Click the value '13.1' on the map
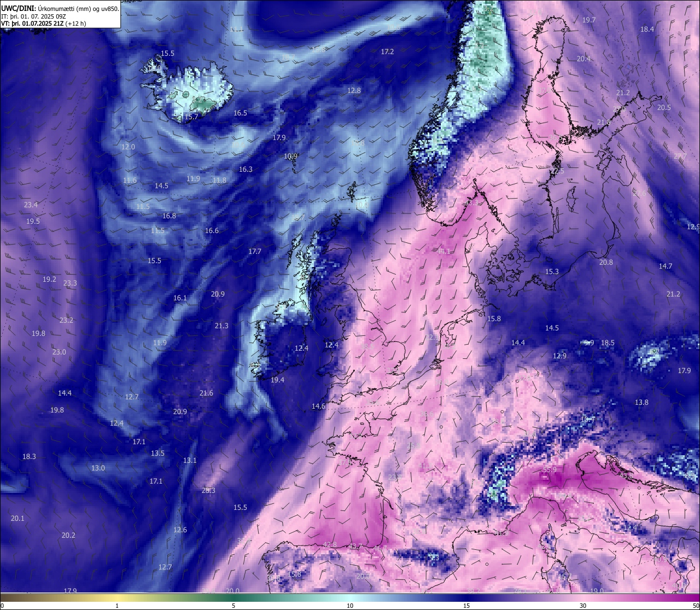 (x=190, y=460)
